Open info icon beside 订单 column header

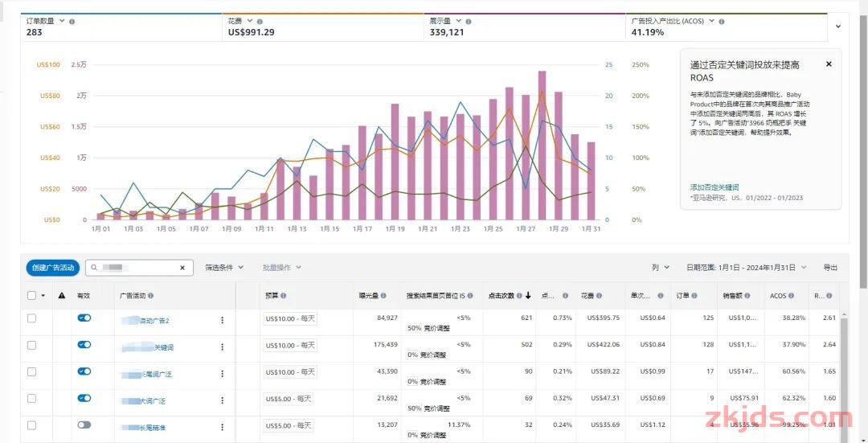[694, 296]
